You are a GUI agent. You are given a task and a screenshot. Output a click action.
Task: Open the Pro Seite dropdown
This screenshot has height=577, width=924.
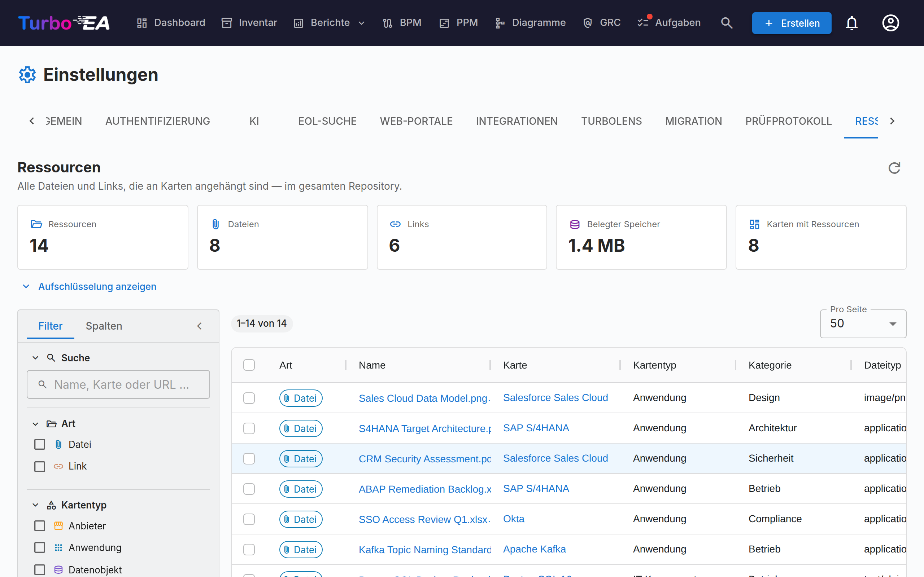(863, 323)
